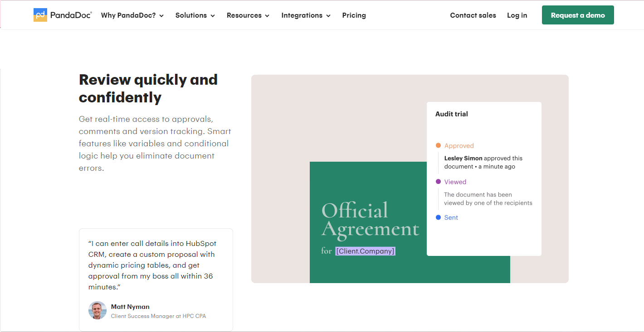
Task: Select the Matt Nyman name text
Action: tap(130, 307)
